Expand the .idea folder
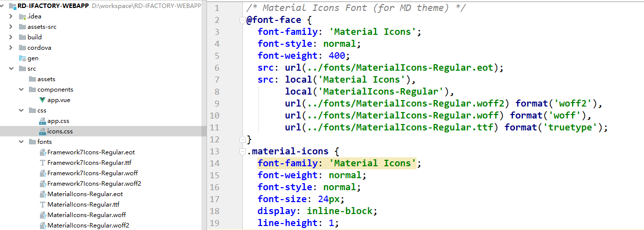The height and width of the screenshot is (230, 644). (11, 16)
